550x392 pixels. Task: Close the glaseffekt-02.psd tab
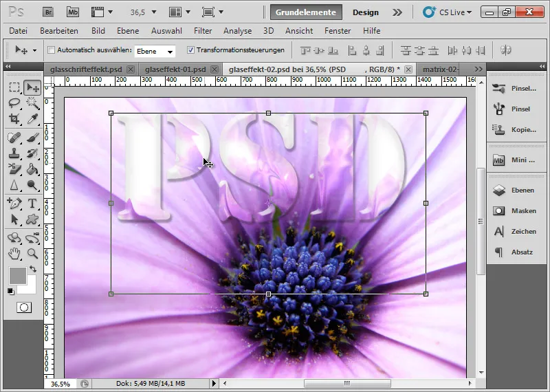tap(408, 69)
